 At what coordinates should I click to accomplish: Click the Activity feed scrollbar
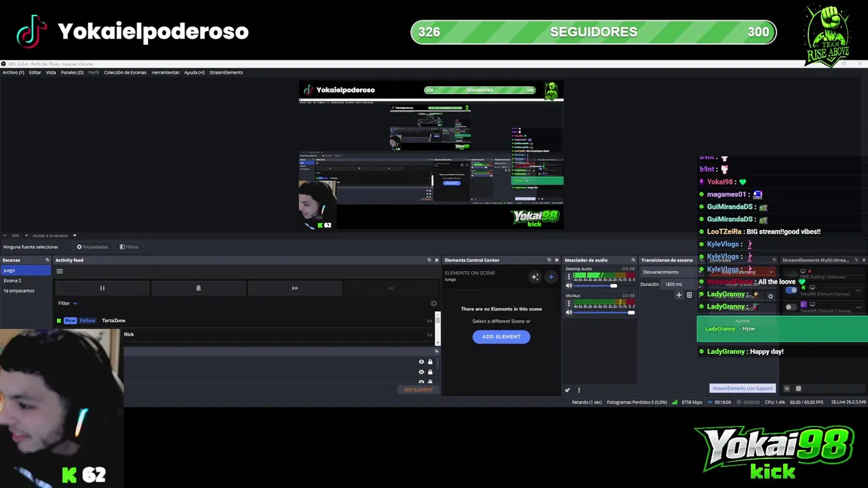click(437, 329)
